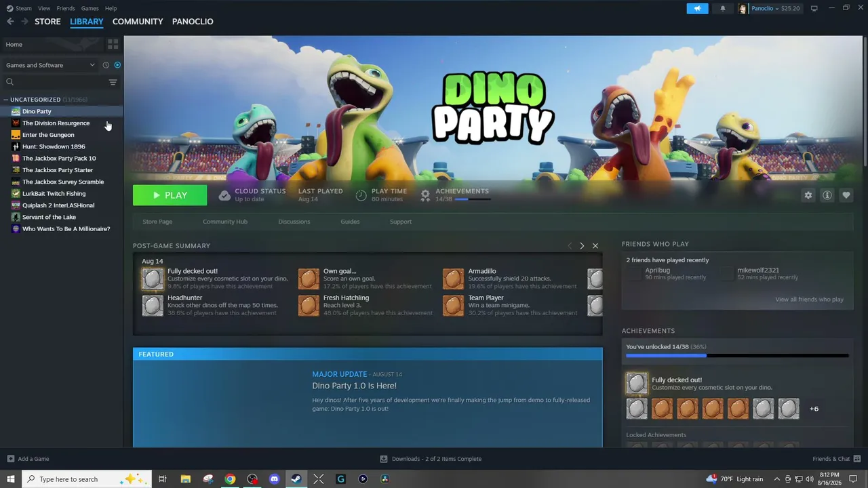Show hidden system tray icons
This screenshot has width=868, height=488.
coord(777,479)
